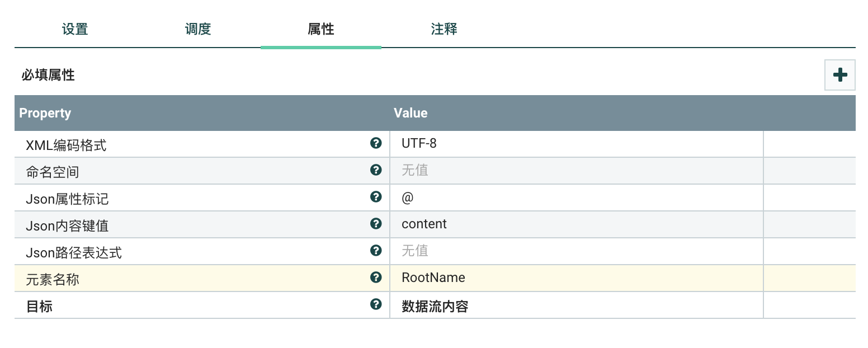Switch to the 设置 tab
The height and width of the screenshot is (348, 868).
(x=75, y=29)
